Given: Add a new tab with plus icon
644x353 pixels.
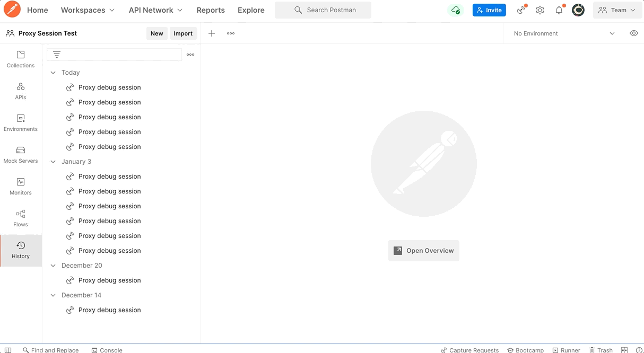Looking at the screenshot, I should coord(212,33).
